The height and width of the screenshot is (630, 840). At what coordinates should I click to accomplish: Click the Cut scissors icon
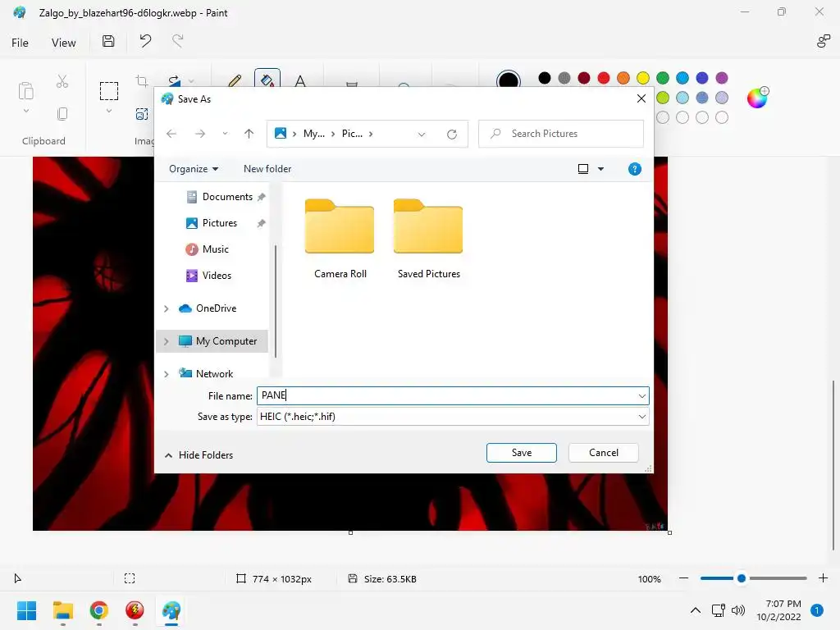click(x=62, y=81)
